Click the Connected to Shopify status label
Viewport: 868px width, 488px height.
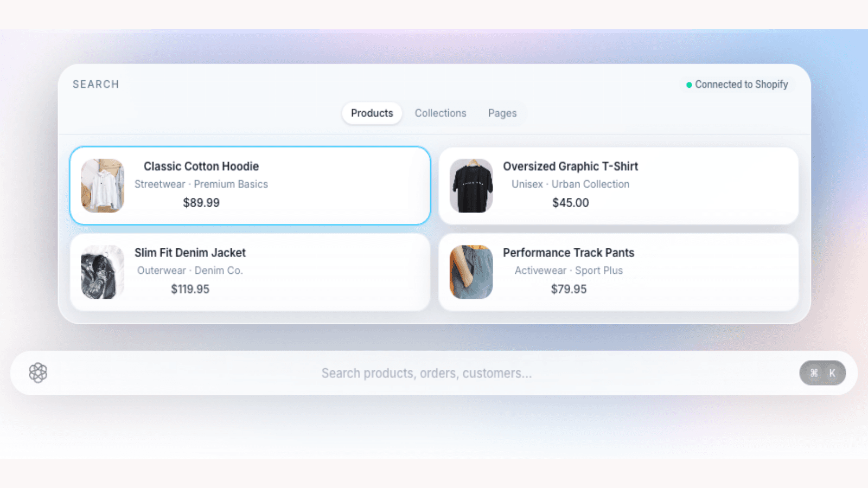[742, 85]
